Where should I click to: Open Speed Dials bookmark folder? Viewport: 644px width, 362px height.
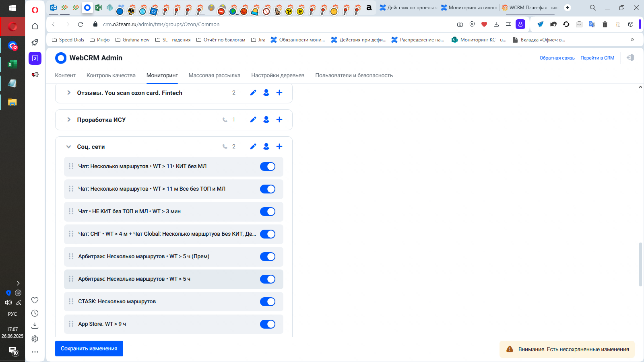pyautogui.click(x=68, y=40)
